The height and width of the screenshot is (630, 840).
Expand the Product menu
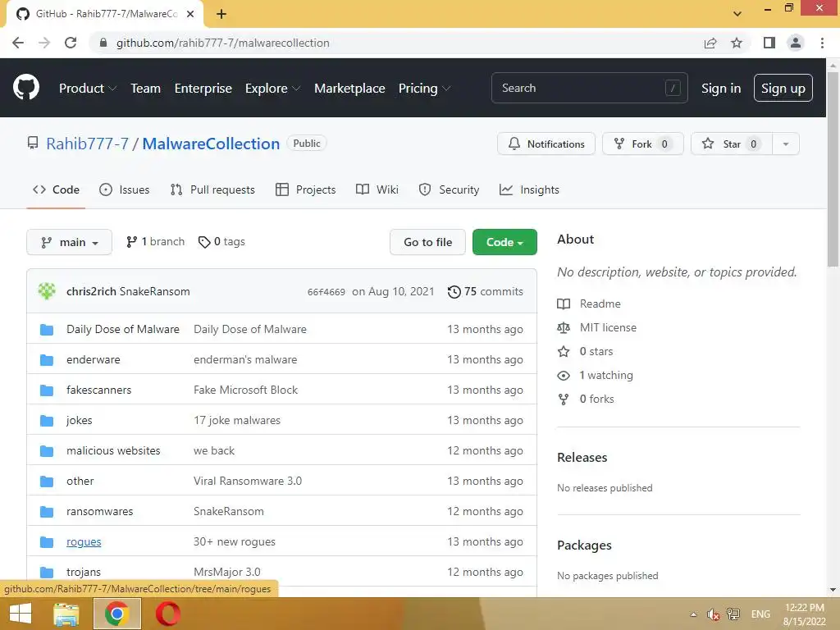click(x=87, y=89)
